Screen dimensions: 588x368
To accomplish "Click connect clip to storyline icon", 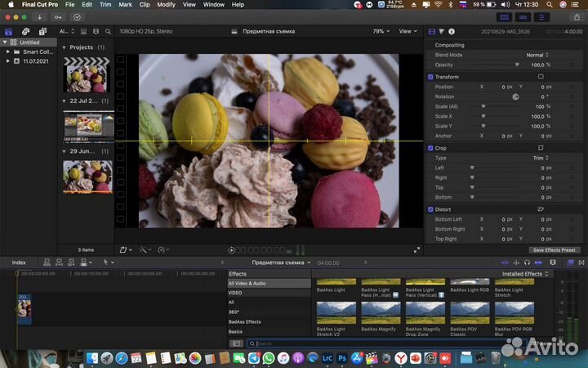I will [x=47, y=263].
